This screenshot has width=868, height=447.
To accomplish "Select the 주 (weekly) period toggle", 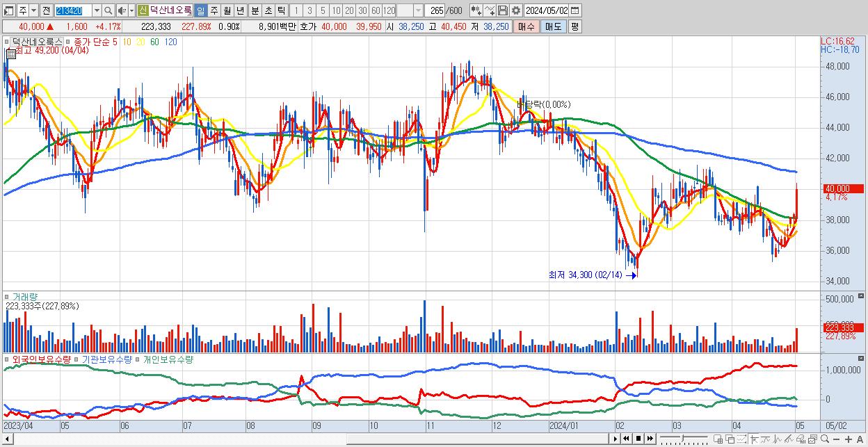I will pos(214,10).
